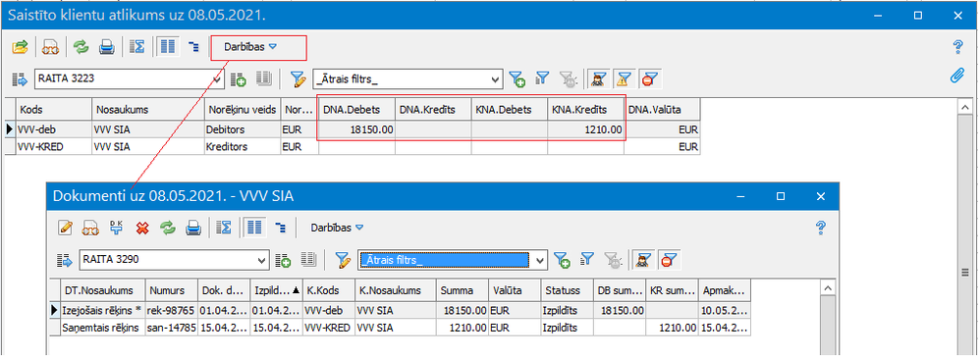Click view layout arrow icon beside RAITA 3223
980x358 pixels.
[x=21, y=78]
